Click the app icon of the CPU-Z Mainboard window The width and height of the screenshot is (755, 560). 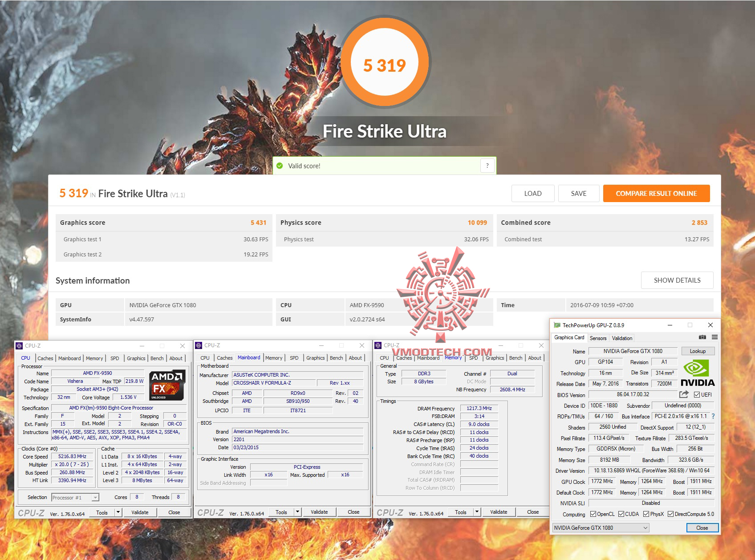pyautogui.click(x=199, y=345)
